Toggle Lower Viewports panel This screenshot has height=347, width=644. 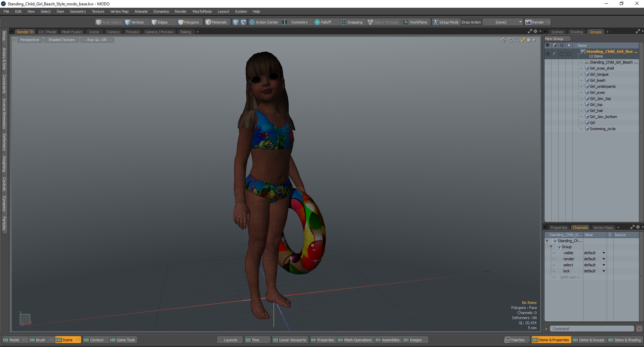(289, 340)
